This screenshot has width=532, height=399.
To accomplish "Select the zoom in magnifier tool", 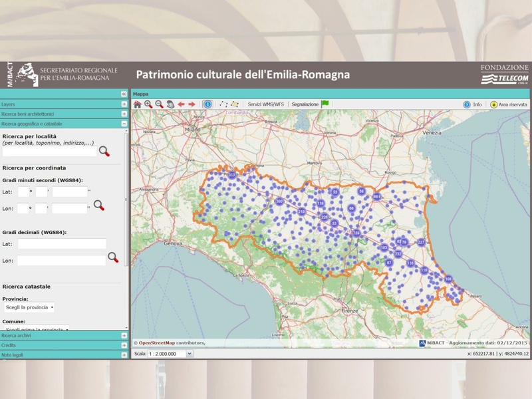I will (148, 104).
